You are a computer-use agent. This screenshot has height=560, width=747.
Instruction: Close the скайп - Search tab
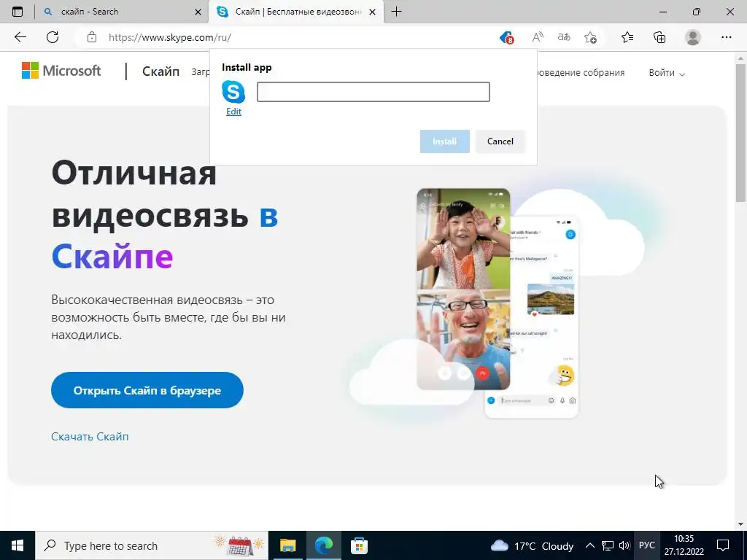coord(198,12)
